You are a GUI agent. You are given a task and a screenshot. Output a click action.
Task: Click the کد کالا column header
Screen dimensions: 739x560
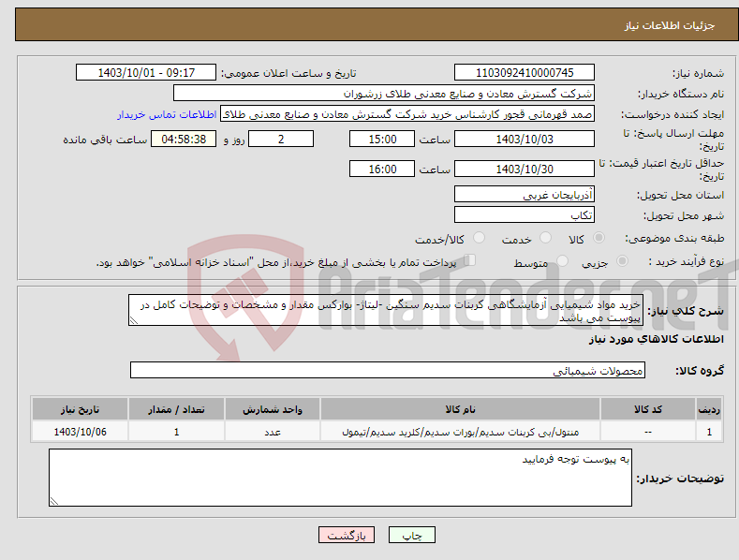click(648, 409)
